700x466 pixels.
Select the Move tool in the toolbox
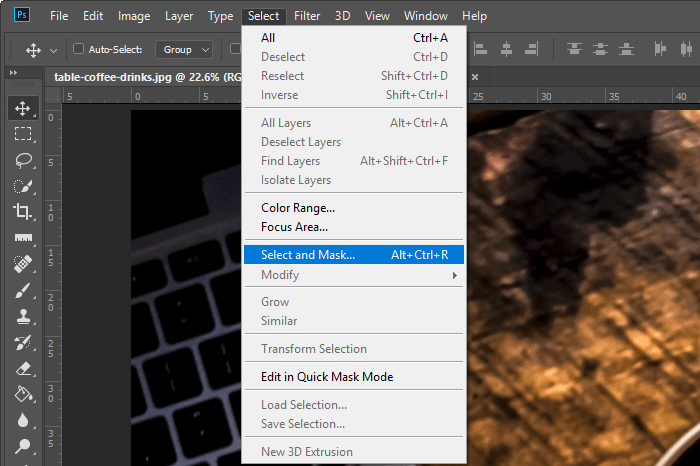(x=23, y=108)
